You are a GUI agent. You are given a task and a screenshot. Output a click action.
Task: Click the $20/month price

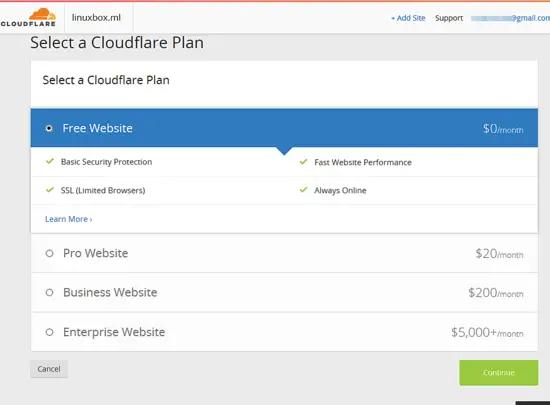pyautogui.click(x=499, y=254)
